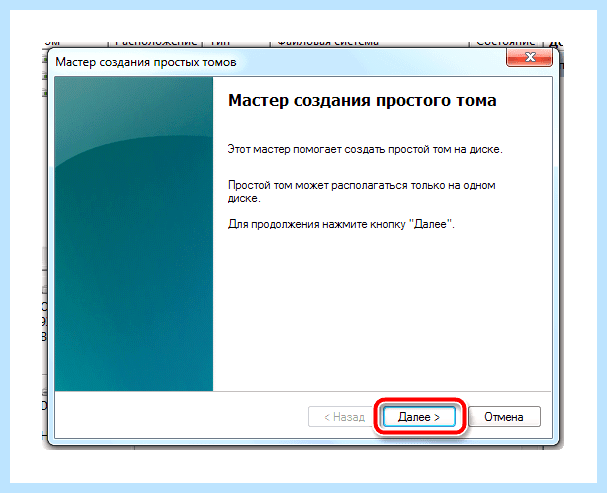Click the text Для продолжения нажмите кнопку "Далее"
This screenshot has height=493, width=607.
pos(341,224)
